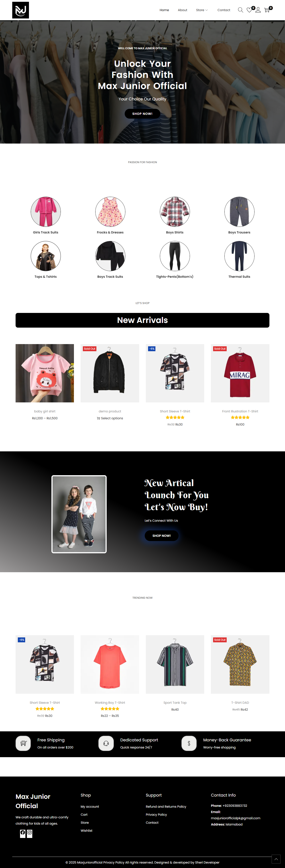Click SHOP NOW! in the dark banner
This screenshot has width=285, height=868.
[162, 535]
